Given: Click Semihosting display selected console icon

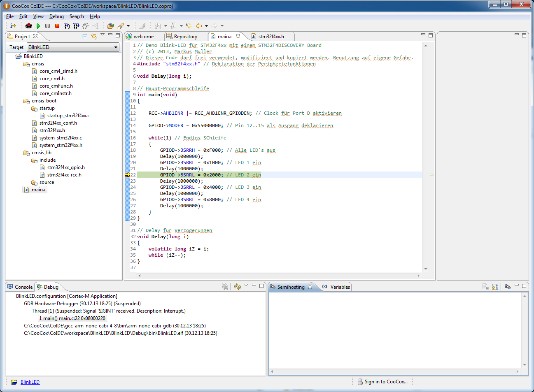Looking at the screenshot, I should pos(507,287).
